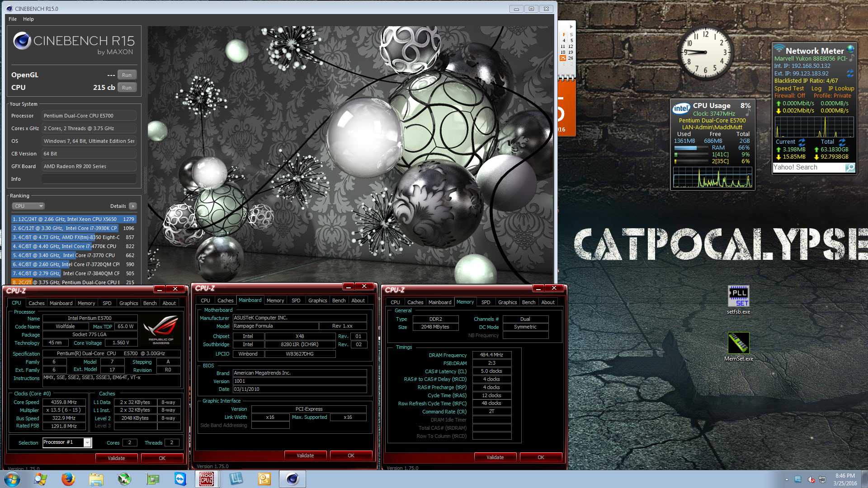
Task: Click the blue grid tray icon
Action: [798, 479]
